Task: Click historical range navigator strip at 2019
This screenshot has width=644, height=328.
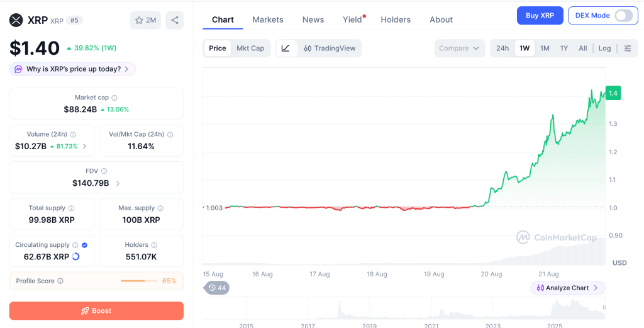Action: (369, 308)
